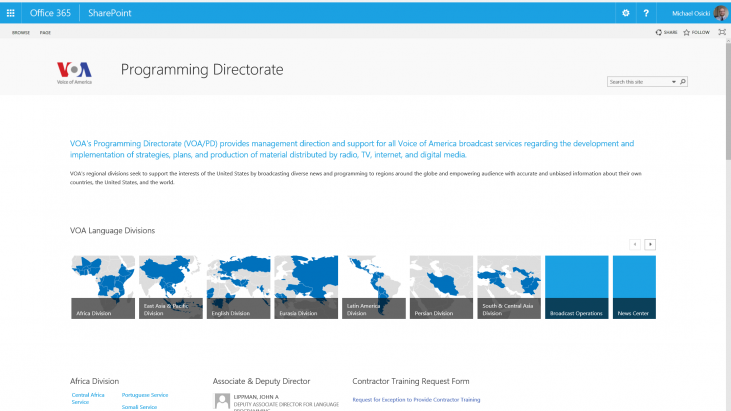Viewport: 731px width, 411px height.
Task: Open the English Division tile
Action: (x=238, y=287)
